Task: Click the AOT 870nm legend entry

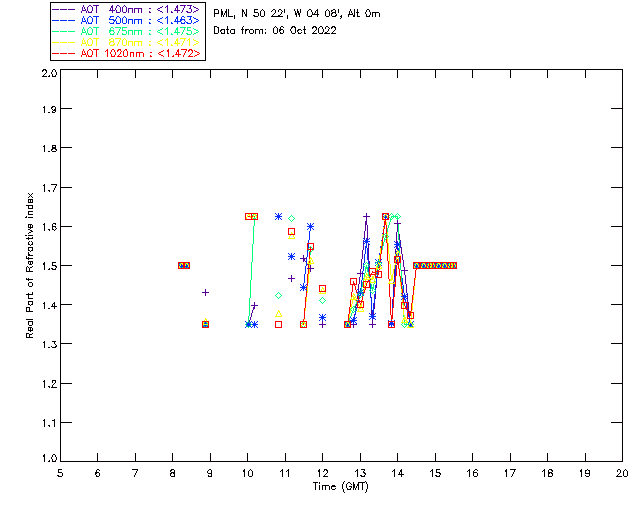Action: pyautogui.click(x=126, y=42)
